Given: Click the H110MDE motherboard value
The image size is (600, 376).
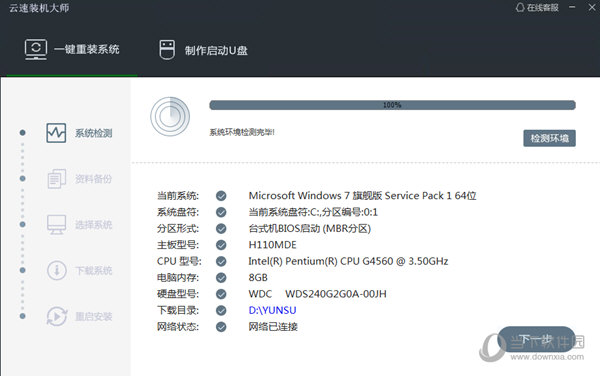Looking at the screenshot, I should [x=272, y=245].
